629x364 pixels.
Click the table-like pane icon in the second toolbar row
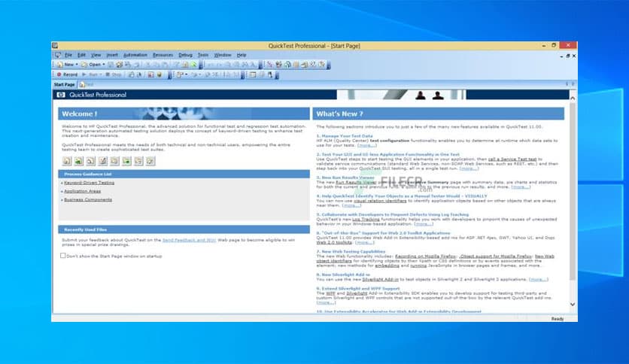pos(253,74)
